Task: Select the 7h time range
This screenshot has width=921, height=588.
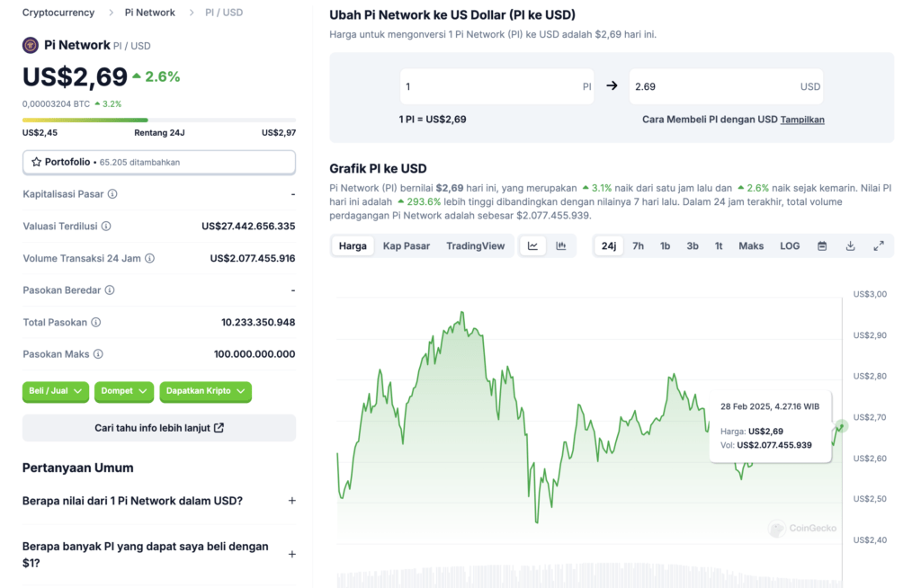Action: [638, 246]
